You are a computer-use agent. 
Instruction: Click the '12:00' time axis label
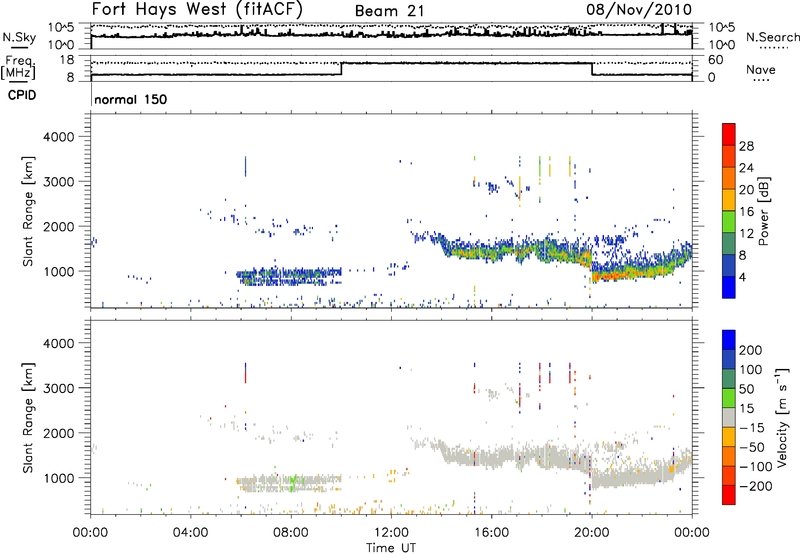391,533
